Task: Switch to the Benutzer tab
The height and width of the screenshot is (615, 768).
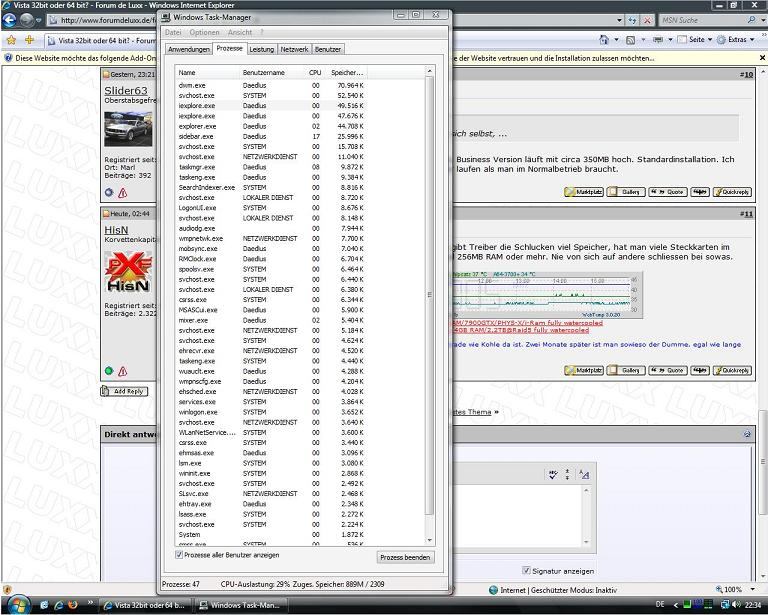Action: pyautogui.click(x=328, y=49)
